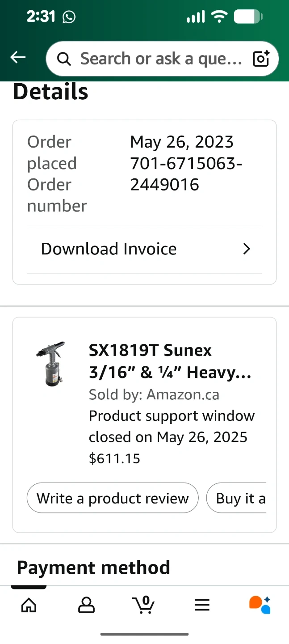Screen dimensions: 289x644
Task: Tap the $611.15 item price
Action: [114, 458]
